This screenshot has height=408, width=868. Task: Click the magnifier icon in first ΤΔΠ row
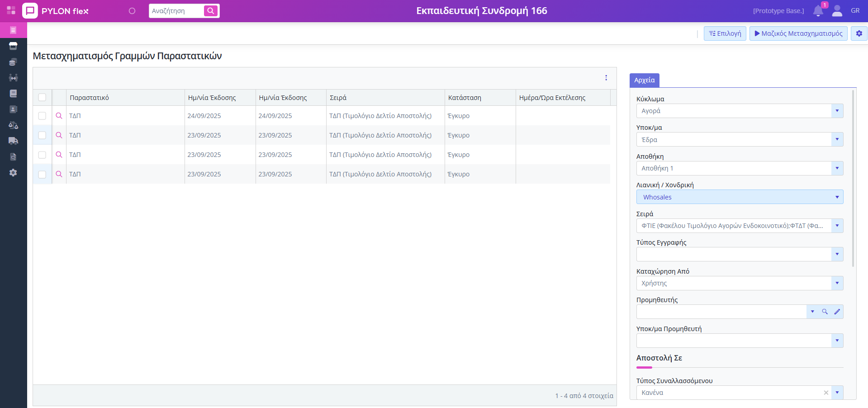coord(59,116)
